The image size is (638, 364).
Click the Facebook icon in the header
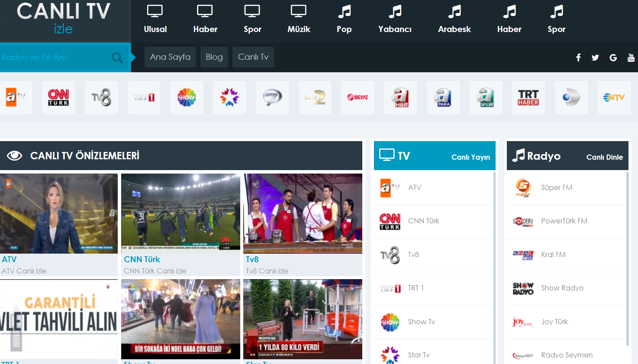click(578, 57)
